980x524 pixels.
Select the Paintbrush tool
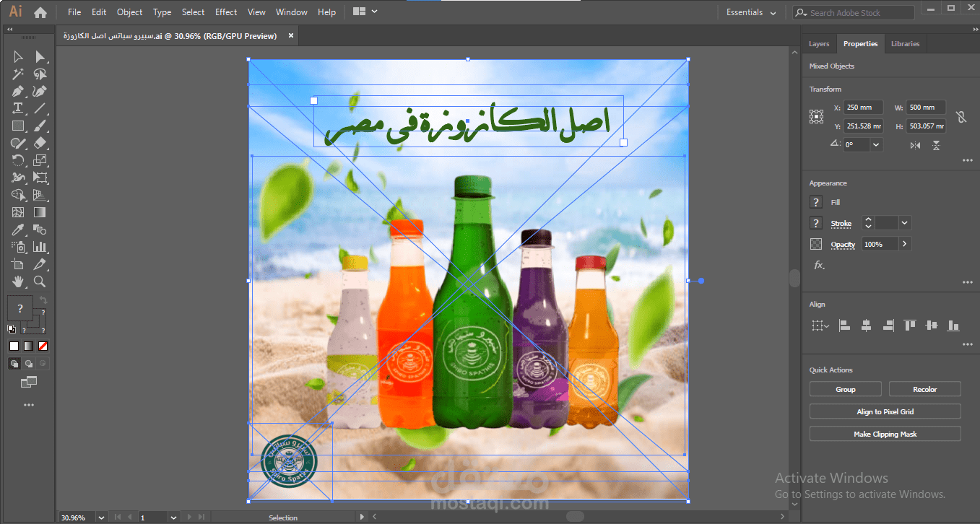coord(40,126)
